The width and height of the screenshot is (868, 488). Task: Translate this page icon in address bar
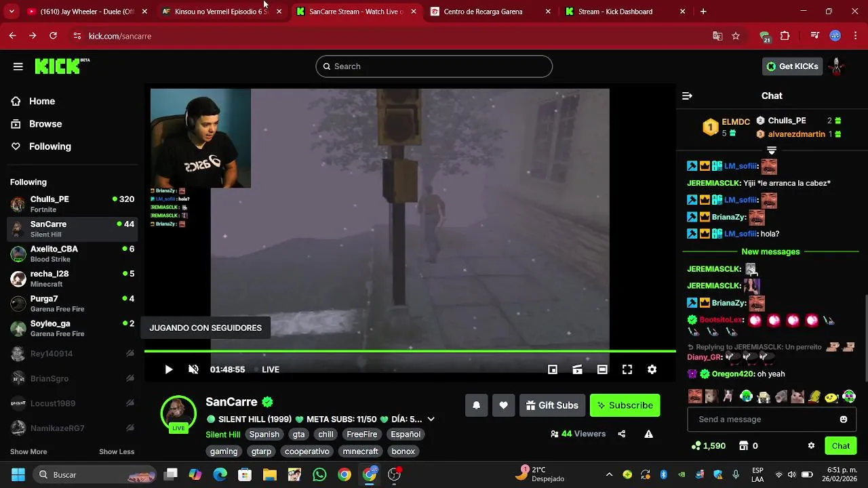(717, 36)
